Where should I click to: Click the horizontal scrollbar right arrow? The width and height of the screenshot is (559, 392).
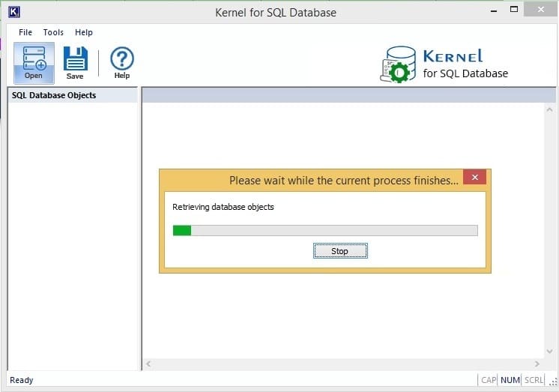(x=537, y=364)
